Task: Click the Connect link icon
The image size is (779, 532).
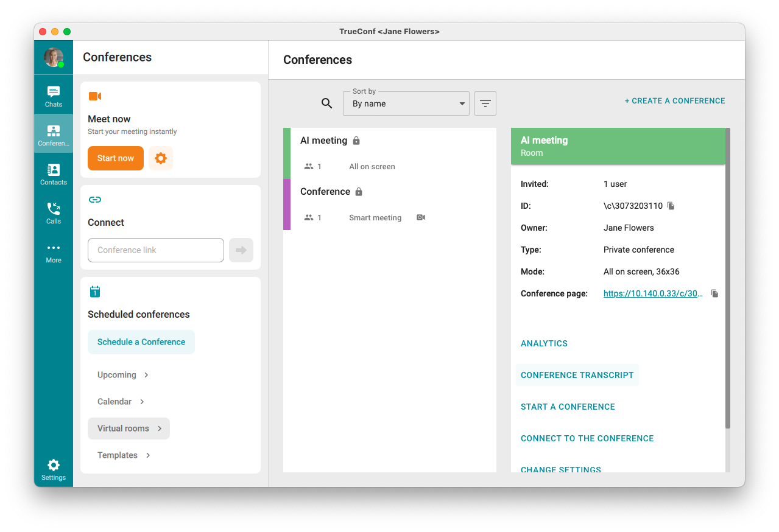Action: (x=94, y=199)
